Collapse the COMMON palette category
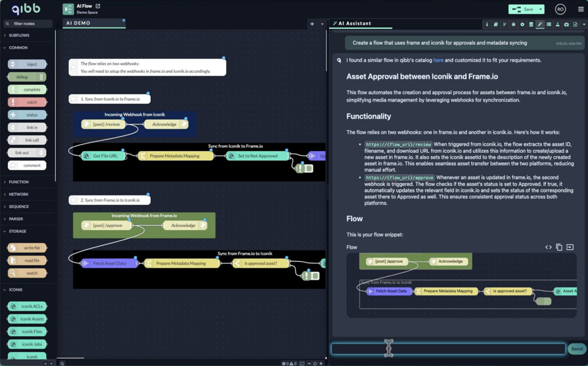This screenshot has height=366, width=588. pos(18,47)
